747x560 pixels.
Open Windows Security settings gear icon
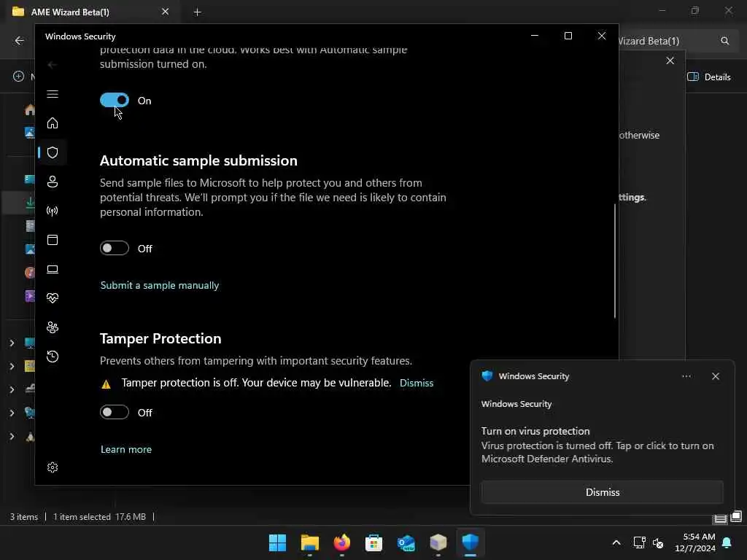(x=53, y=467)
